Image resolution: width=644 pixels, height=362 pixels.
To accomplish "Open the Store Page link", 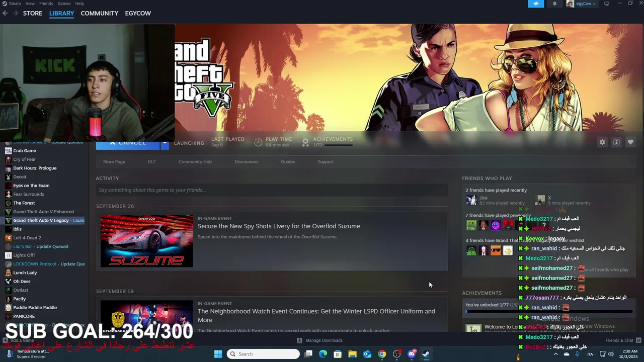I will [114, 161].
